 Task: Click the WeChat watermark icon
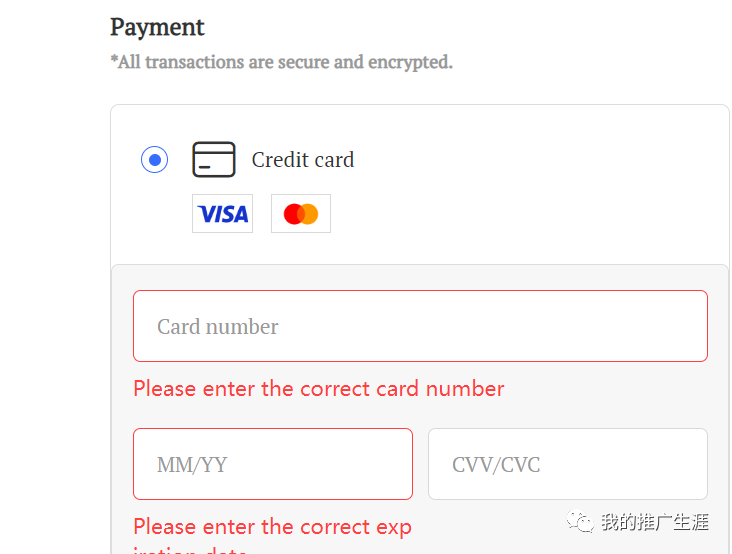[x=580, y=521]
